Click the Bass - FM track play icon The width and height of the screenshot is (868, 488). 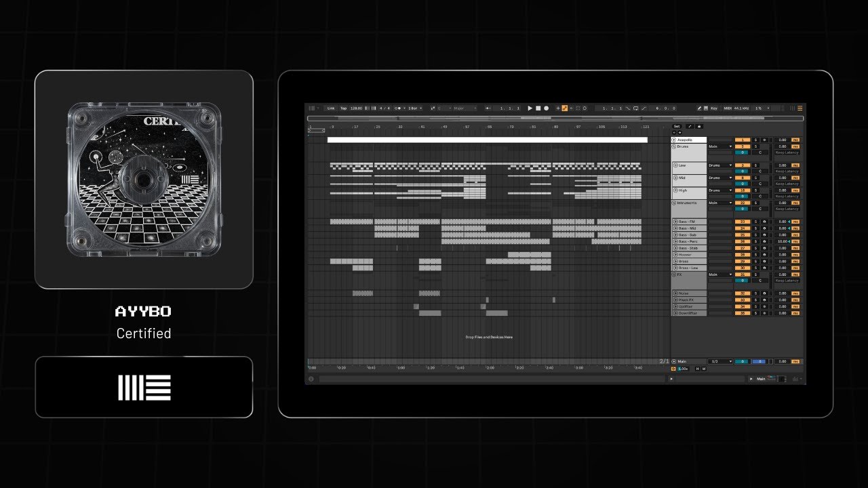point(675,222)
